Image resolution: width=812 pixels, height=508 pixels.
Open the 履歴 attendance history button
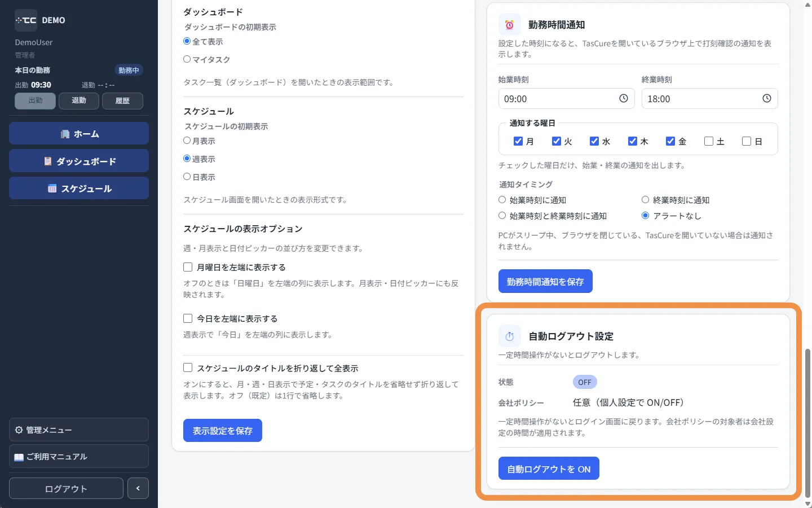pos(122,100)
